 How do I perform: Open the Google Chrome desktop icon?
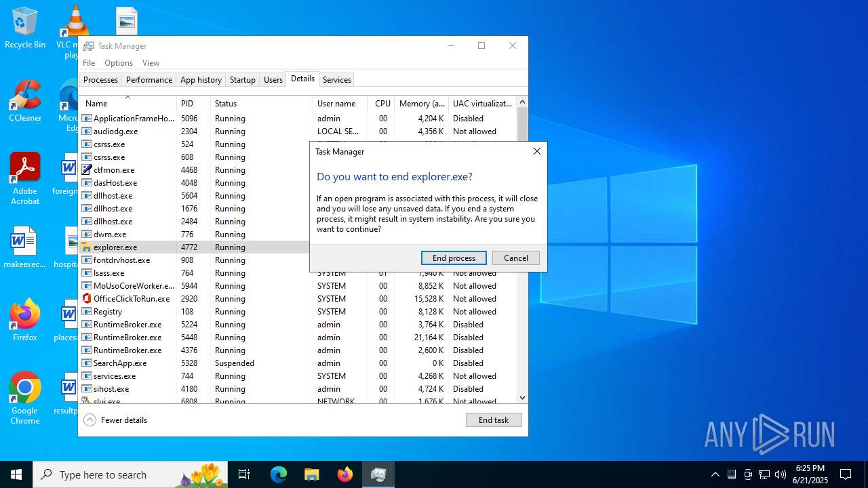tap(25, 399)
